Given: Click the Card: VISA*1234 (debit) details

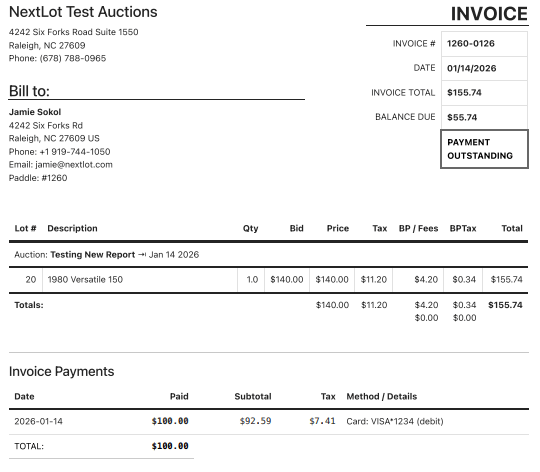Looking at the screenshot, I should point(395,421).
